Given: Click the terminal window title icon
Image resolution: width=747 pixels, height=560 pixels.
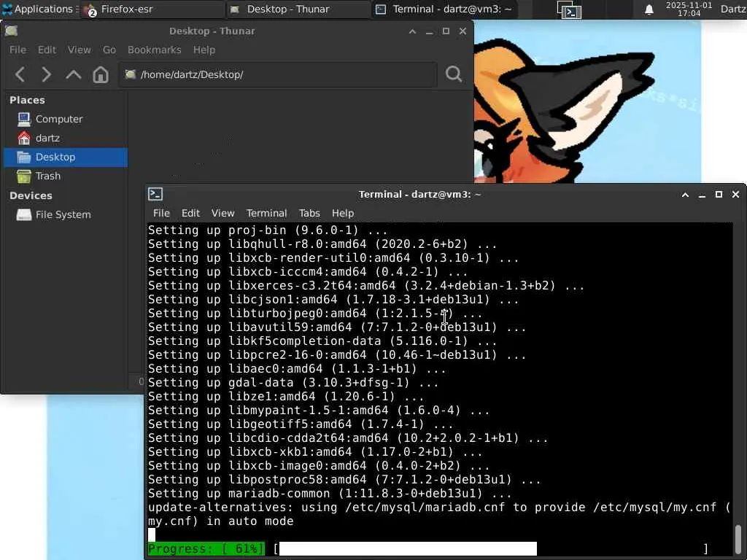Looking at the screenshot, I should (155, 194).
